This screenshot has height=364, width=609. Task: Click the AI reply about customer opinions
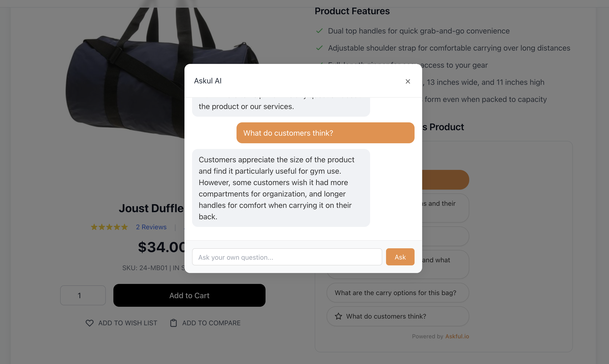click(x=281, y=188)
